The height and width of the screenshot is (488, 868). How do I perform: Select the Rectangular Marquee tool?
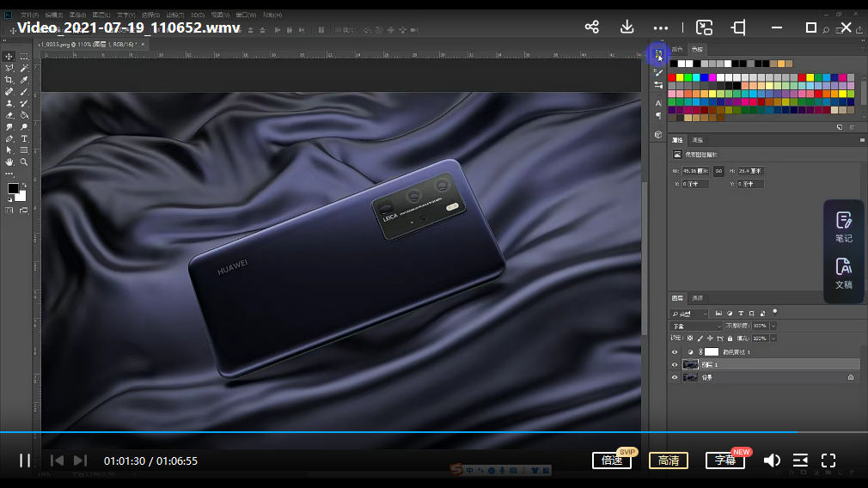click(x=24, y=57)
